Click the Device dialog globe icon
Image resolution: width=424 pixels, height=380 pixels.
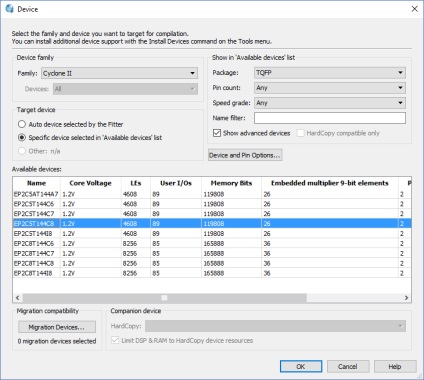point(9,9)
